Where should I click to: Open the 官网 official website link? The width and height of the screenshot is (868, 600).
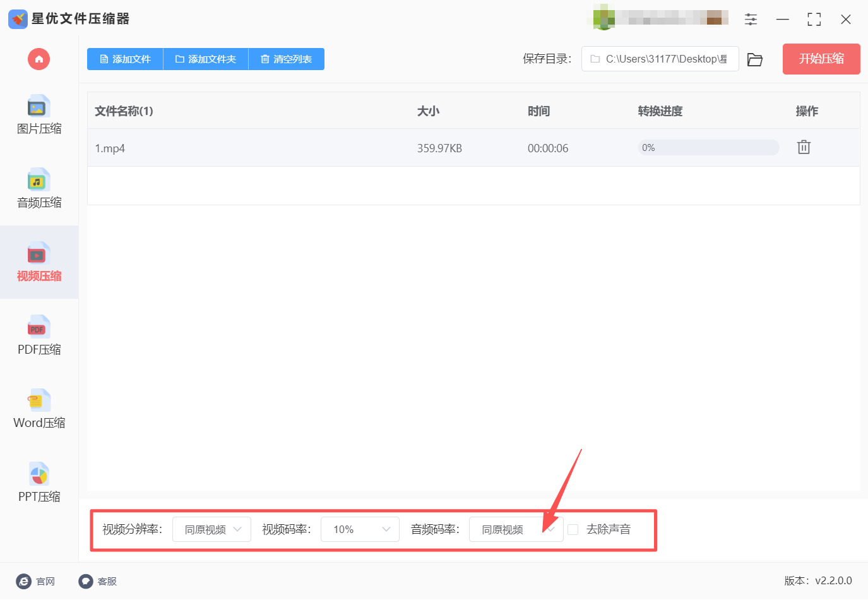tap(36, 581)
